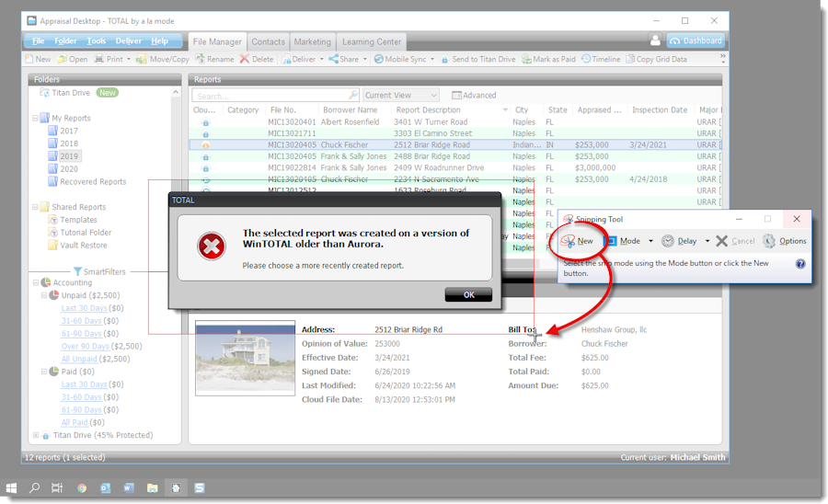Click the beach house property thumbnail
828x504 pixels.
click(x=245, y=358)
